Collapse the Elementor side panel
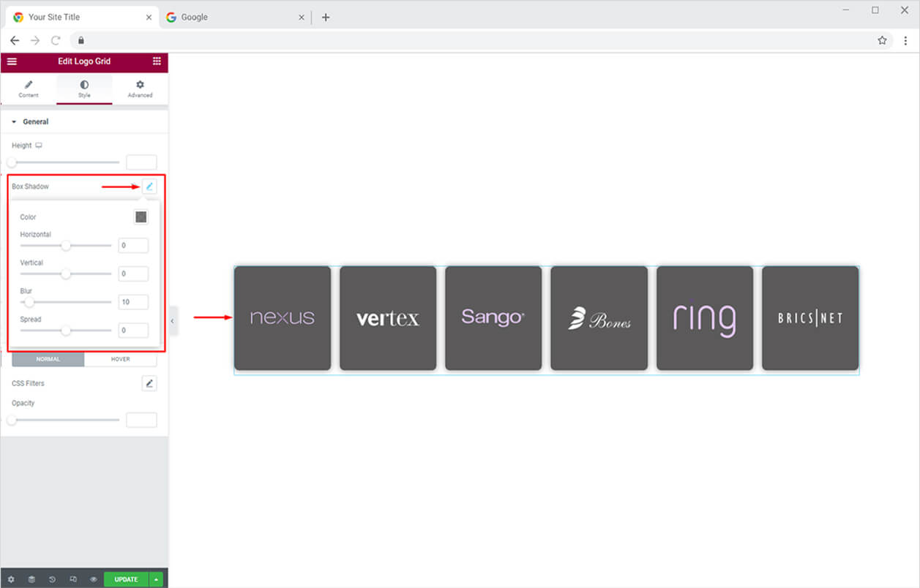920x588 pixels. (x=173, y=321)
